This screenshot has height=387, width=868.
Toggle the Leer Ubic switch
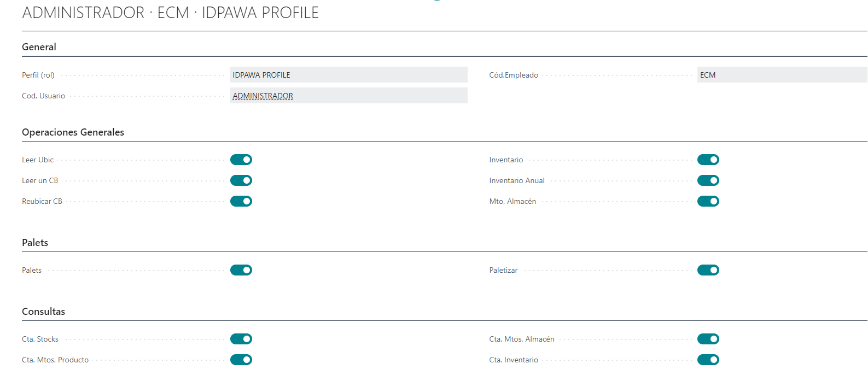(x=241, y=160)
